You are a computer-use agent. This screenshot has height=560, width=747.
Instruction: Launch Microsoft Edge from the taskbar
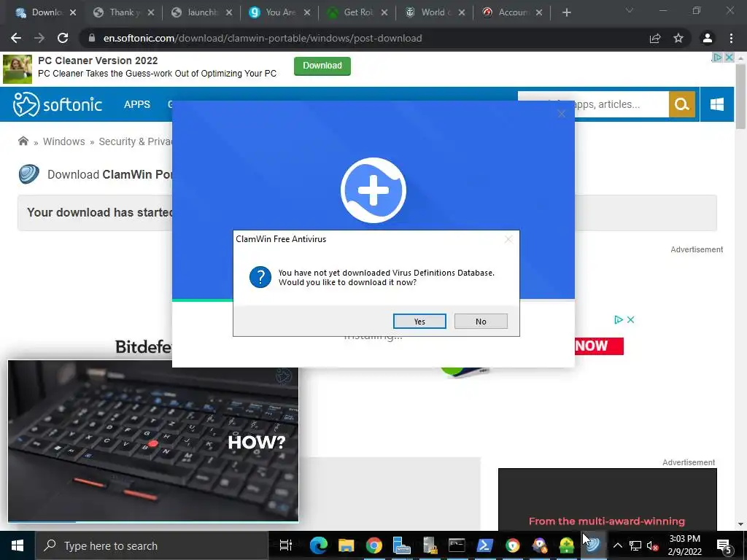[318, 545]
